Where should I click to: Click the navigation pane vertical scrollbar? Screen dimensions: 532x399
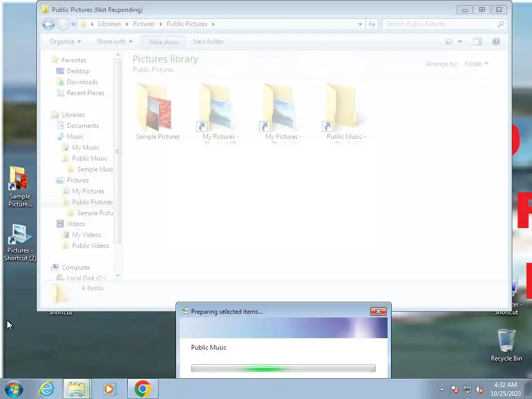click(118, 151)
